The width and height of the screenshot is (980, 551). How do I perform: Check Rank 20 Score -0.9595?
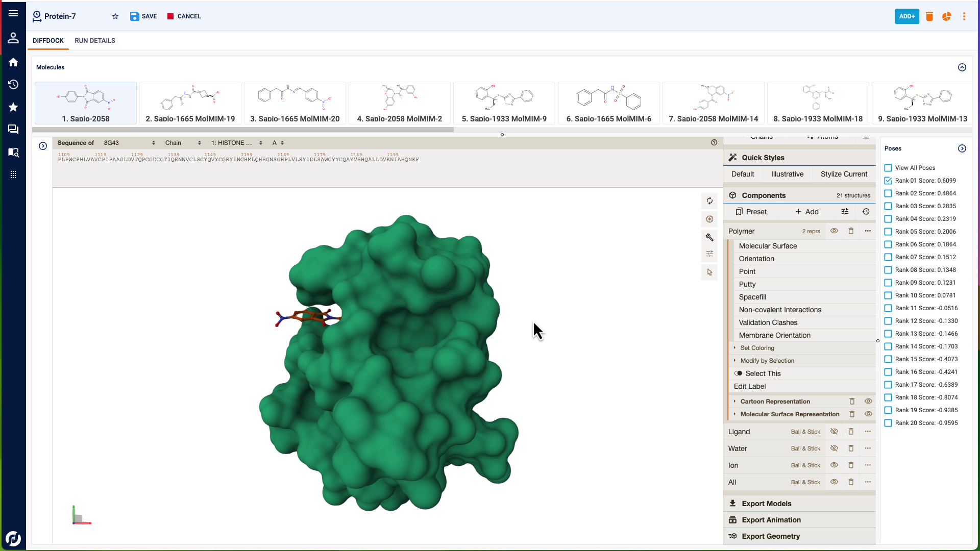click(x=888, y=423)
